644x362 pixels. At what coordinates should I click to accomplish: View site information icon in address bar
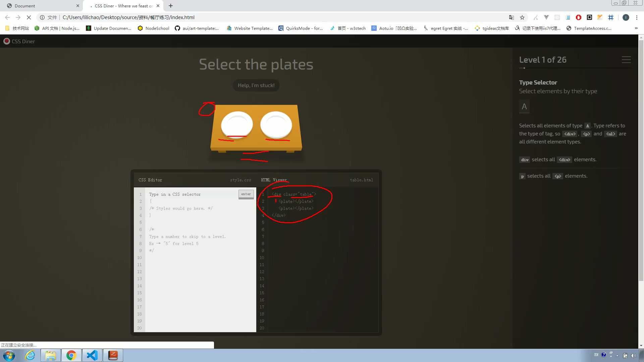tap(42, 17)
